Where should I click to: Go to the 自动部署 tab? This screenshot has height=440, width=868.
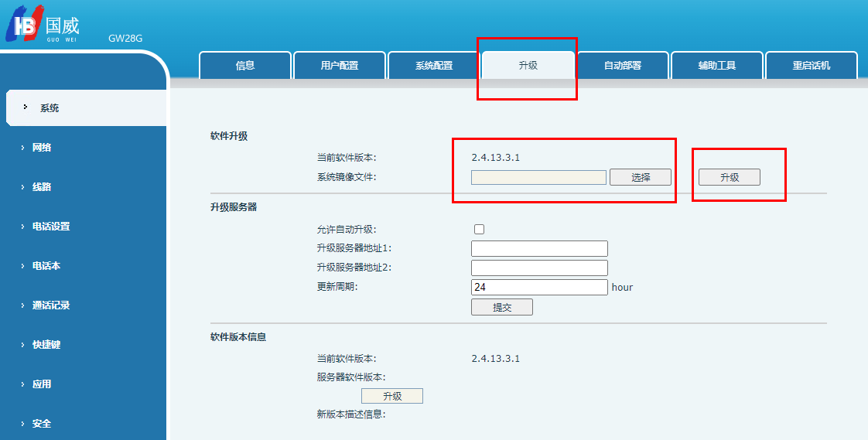[x=623, y=65]
